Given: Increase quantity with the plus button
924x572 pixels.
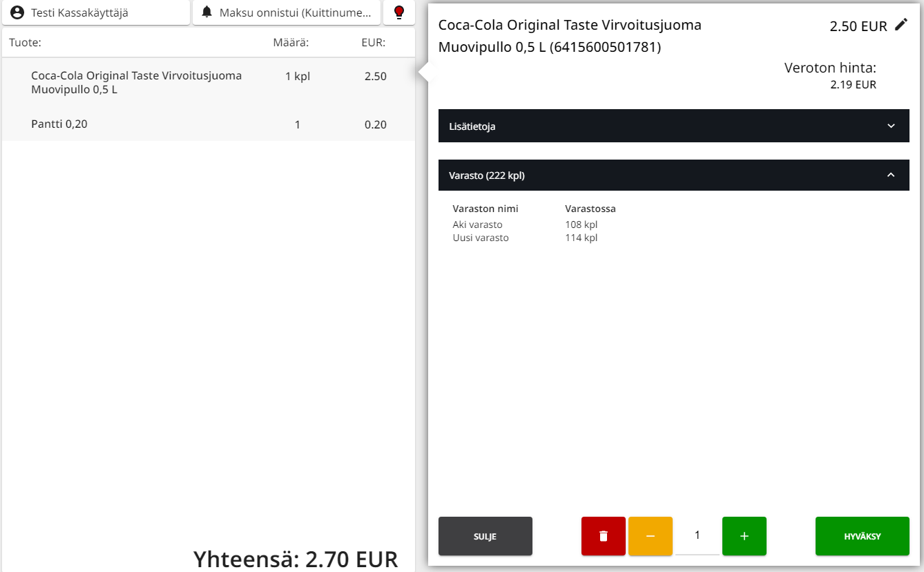Looking at the screenshot, I should click(744, 536).
